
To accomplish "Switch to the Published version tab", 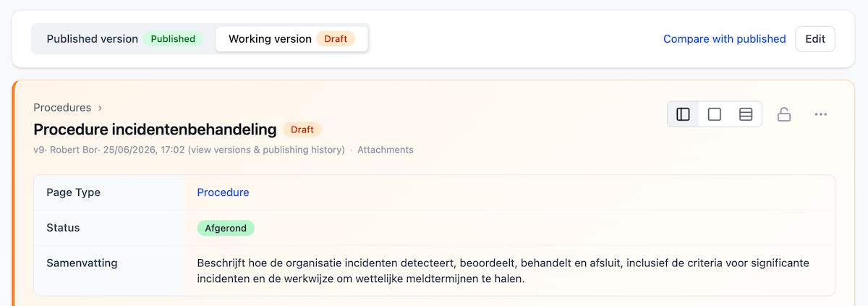I will (124, 39).
